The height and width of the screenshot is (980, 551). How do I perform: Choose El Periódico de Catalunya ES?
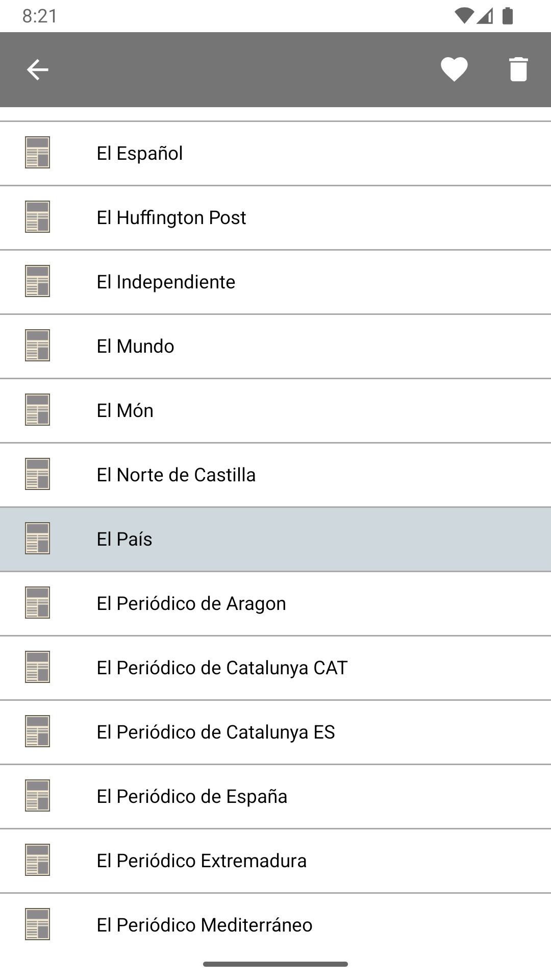[216, 732]
